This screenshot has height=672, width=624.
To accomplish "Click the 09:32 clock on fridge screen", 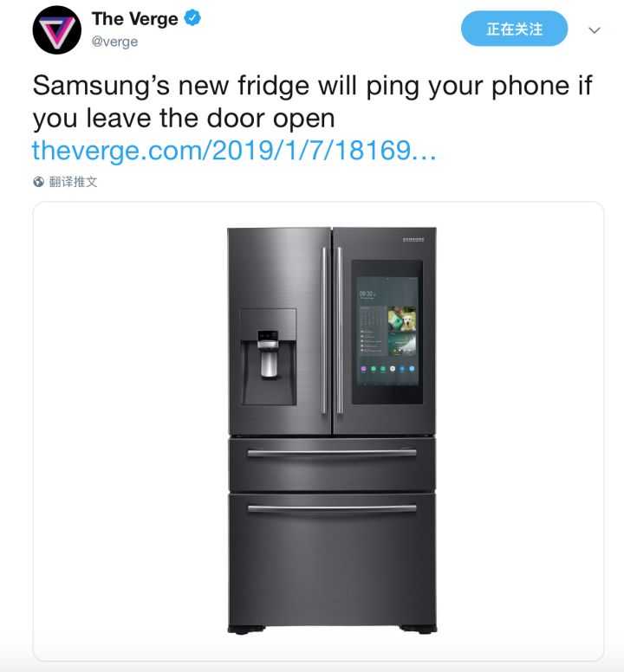I will 367,294.
